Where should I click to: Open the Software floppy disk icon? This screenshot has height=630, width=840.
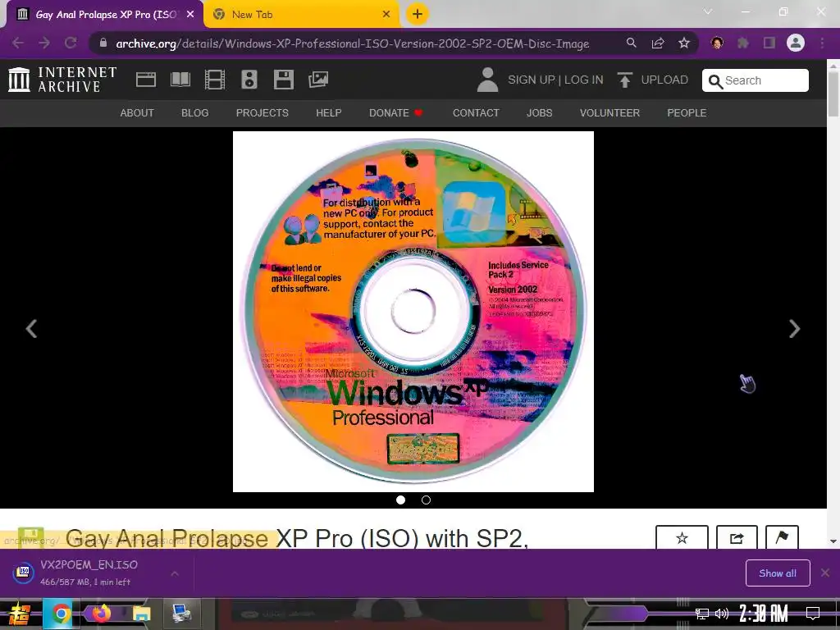(283, 80)
